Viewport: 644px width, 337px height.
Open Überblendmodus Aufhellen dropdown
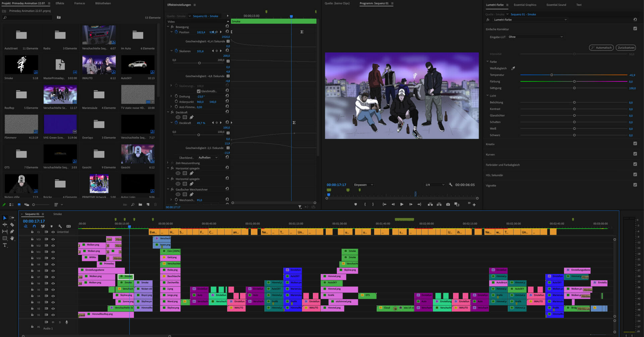208,158
